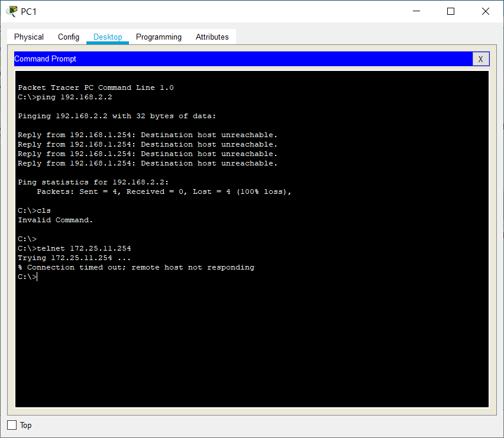The width and height of the screenshot is (504, 438).
Task: Click the 'telnet 172.25.11.254' command line
Action: point(75,248)
